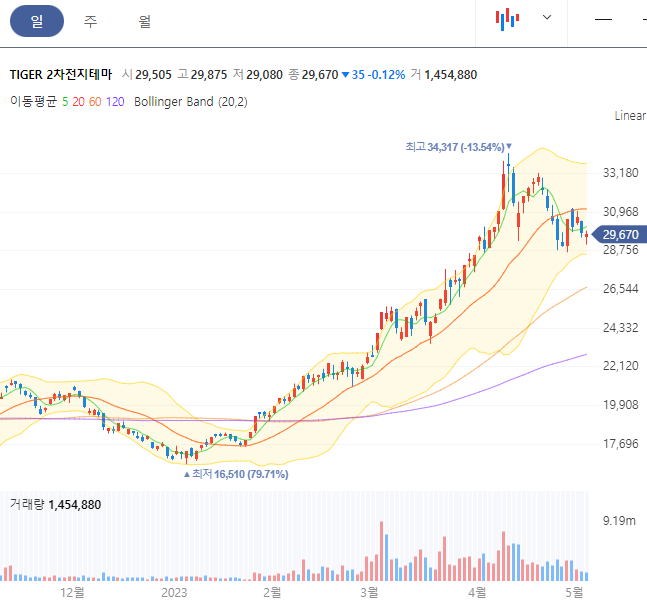647x613 pixels.
Task: Click the 120-day moving average legend value
Action: point(115,102)
